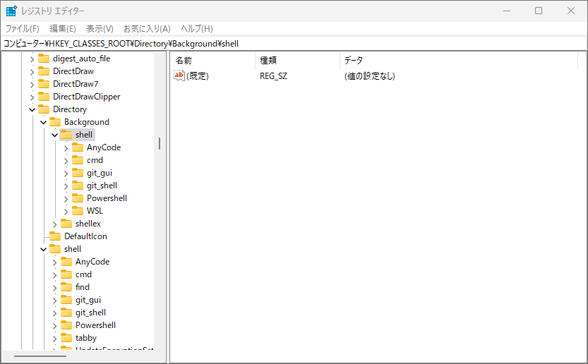Click the tree pane vertical scrollbar thumb

pyautogui.click(x=160, y=144)
